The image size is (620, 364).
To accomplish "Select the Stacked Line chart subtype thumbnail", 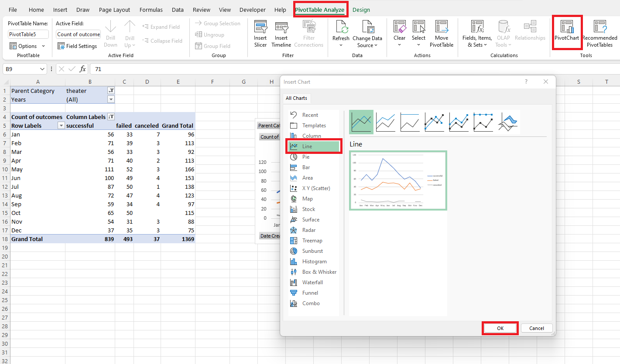I will (x=385, y=122).
